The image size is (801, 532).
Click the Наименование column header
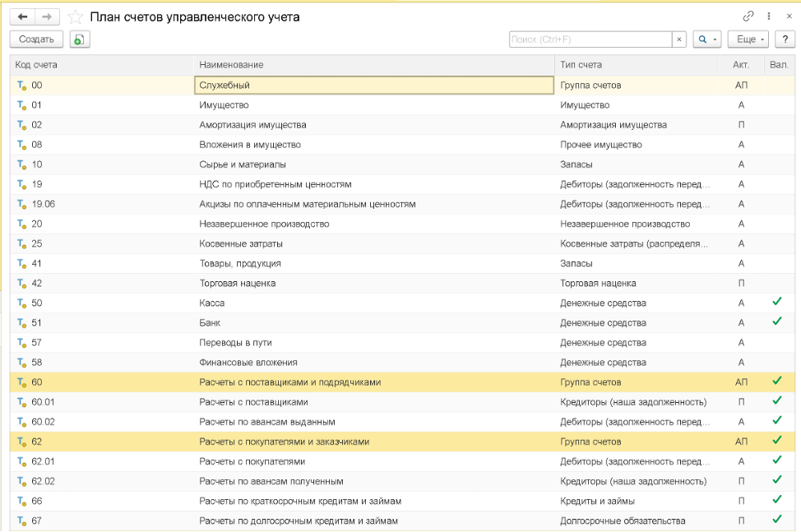(x=231, y=65)
